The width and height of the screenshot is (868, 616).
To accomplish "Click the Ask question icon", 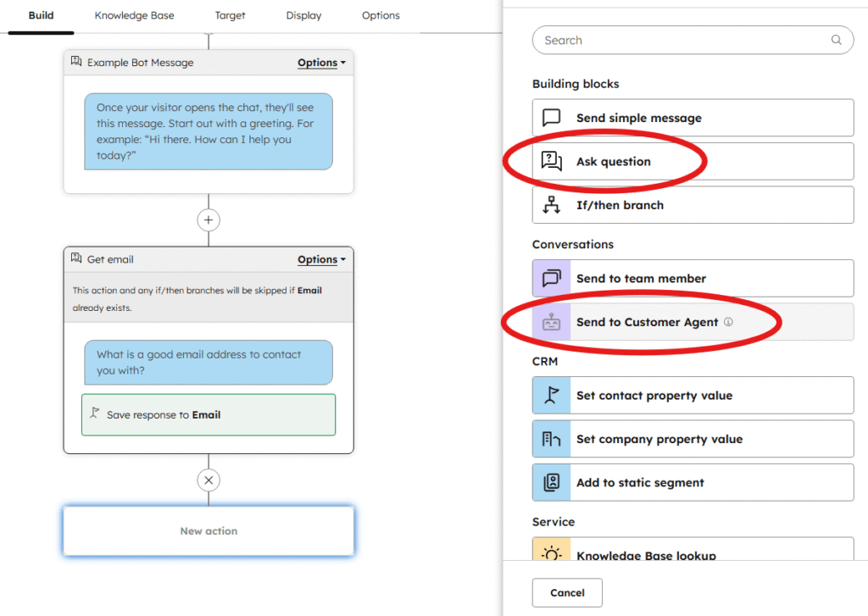I will [x=552, y=161].
